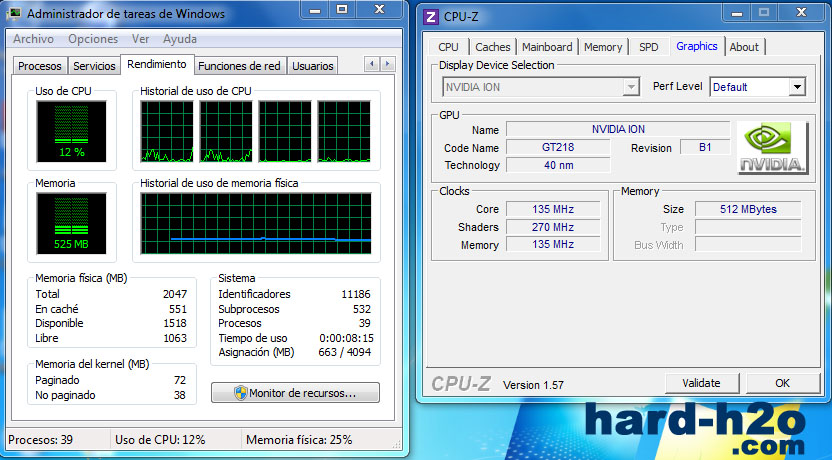Minimize the Administrador de tareas window
The height and width of the screenshot is (460, 832).
[x=315, y=10]
